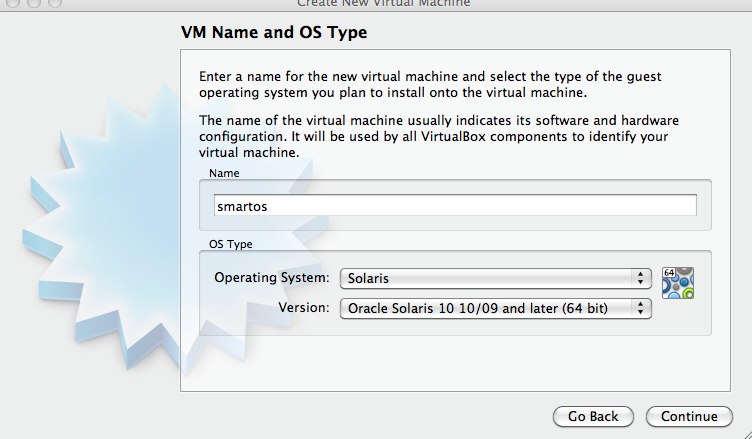Click the Solaris 64-bit OS type icon

coord(678,283)
